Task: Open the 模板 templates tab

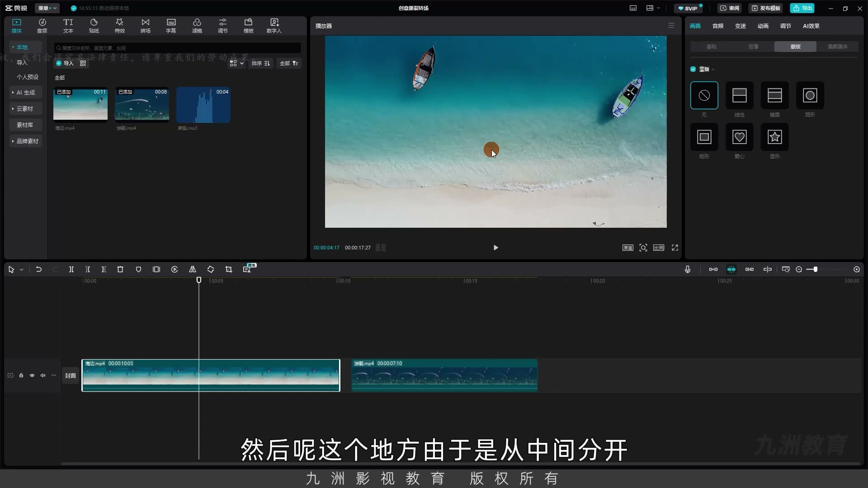Action: 248,26
